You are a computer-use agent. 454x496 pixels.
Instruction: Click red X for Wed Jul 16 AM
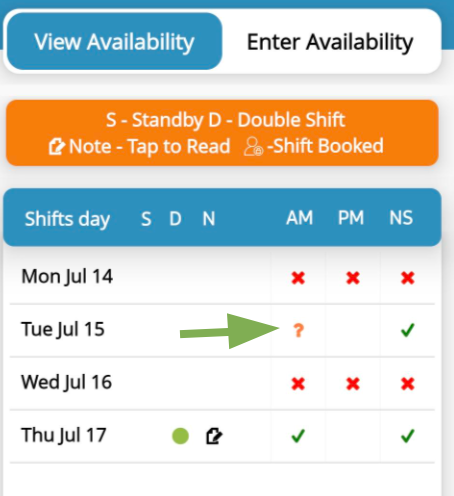click(298, 384)
